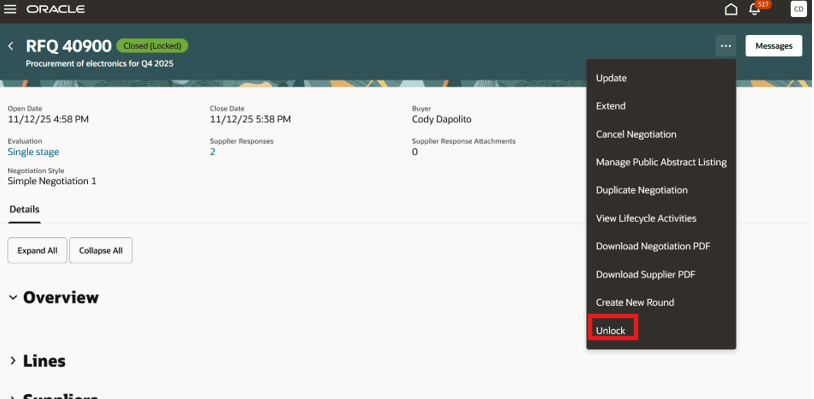Open the Supplier Responses count link 2
The image size is (814, 399).
click(x=212, y=152)
